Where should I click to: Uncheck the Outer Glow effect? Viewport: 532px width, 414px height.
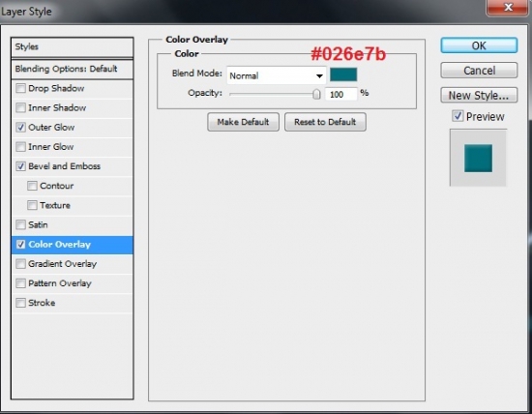(20, 128)
